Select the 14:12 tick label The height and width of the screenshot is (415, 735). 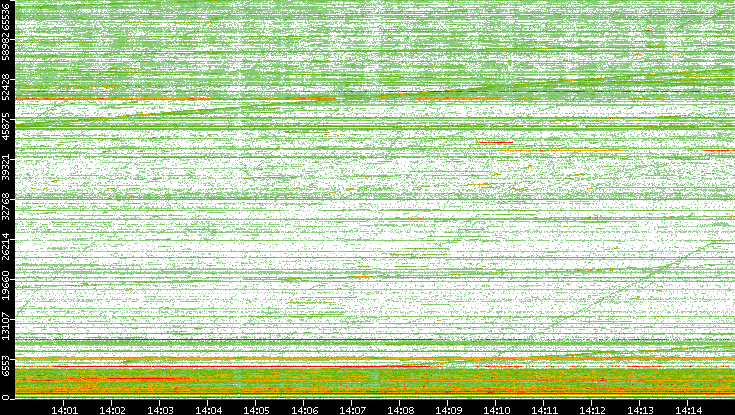point(592,410)
